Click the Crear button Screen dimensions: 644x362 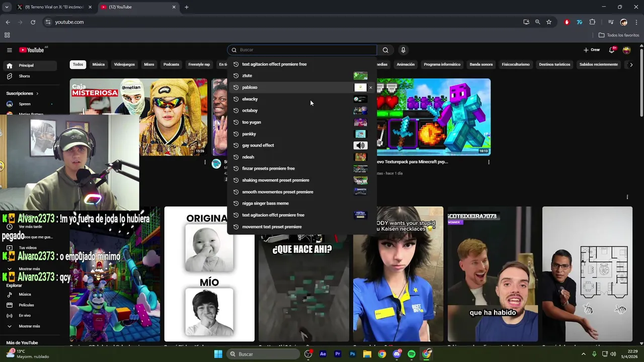[x=592, y=50]
